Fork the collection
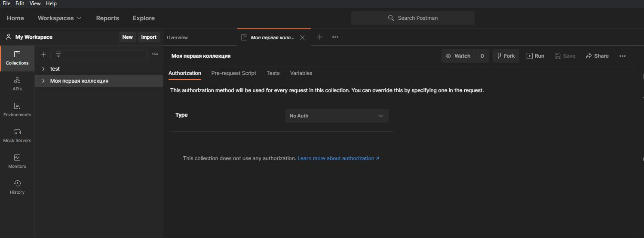Viewport: 644px width, 238px height. (x=506, y=56)
